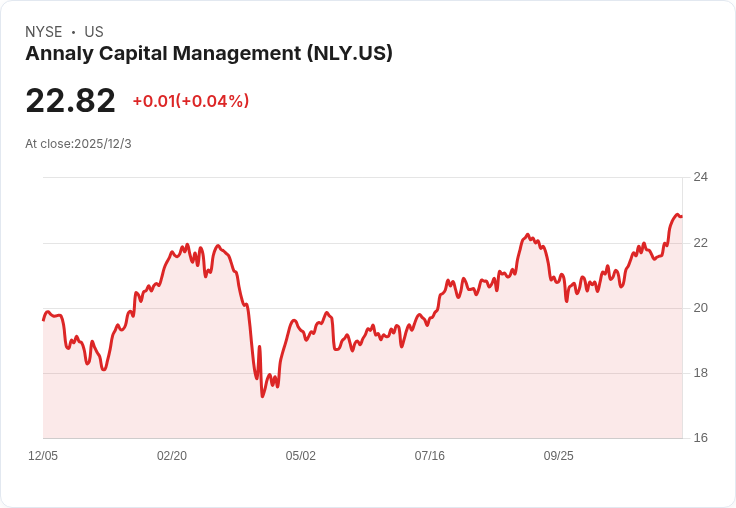Click the At close:2025/12/3 timestamp
736x508 pixels.
(x=78, y=144)
